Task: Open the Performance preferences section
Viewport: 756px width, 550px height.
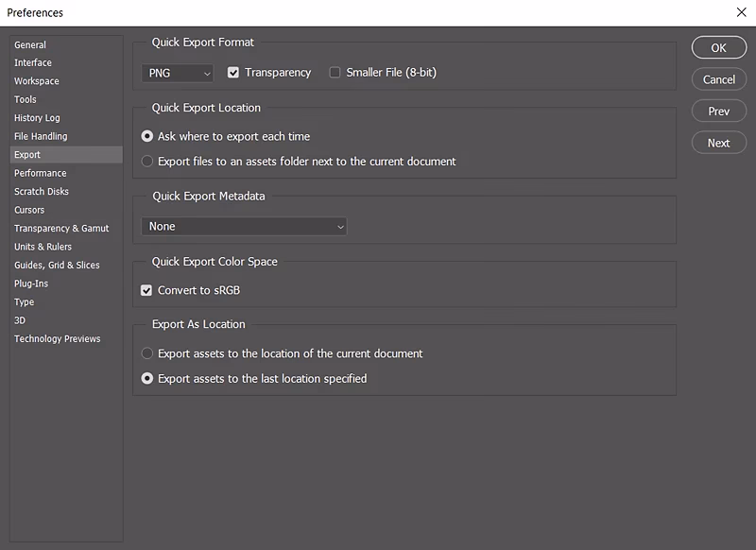Action: 41,173
